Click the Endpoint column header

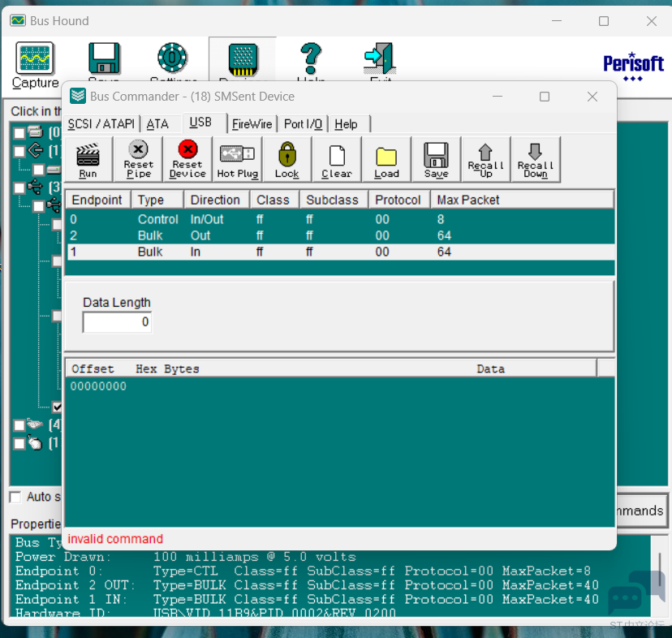coord(97,200)
